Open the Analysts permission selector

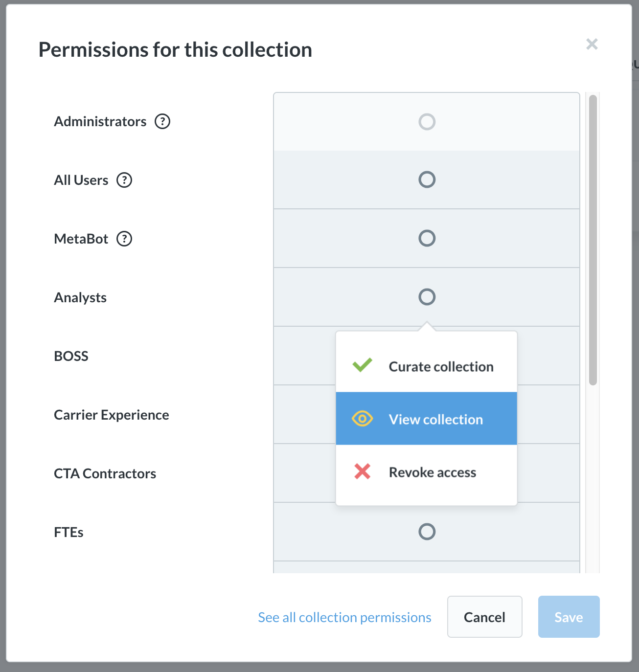tap(427, 297)
